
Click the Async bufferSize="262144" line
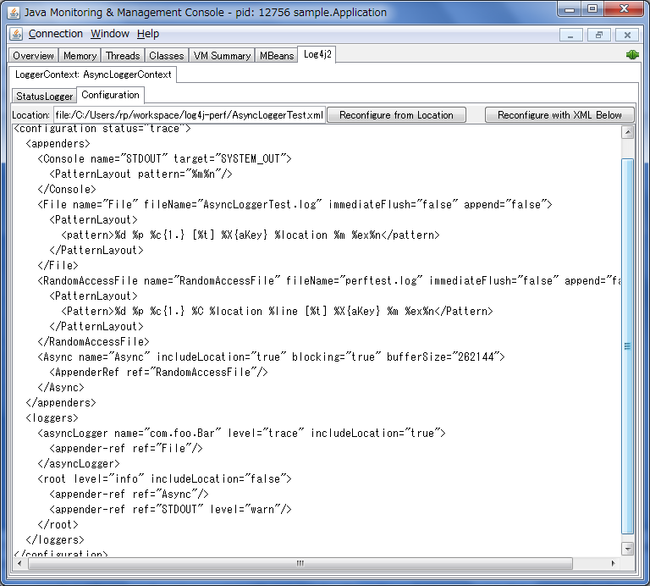pos(271,357)
